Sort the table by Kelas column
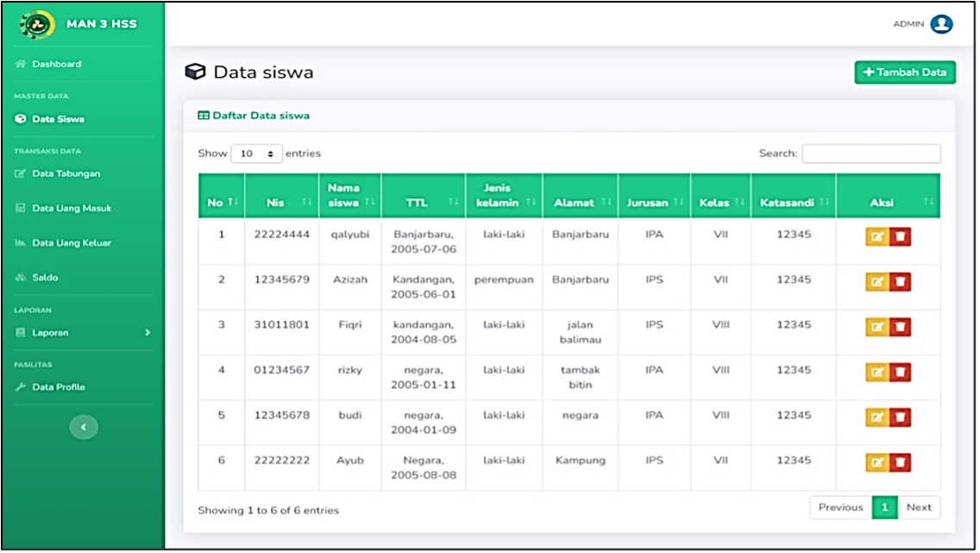The height and width of the screenshot is (553, 980). 721,203
